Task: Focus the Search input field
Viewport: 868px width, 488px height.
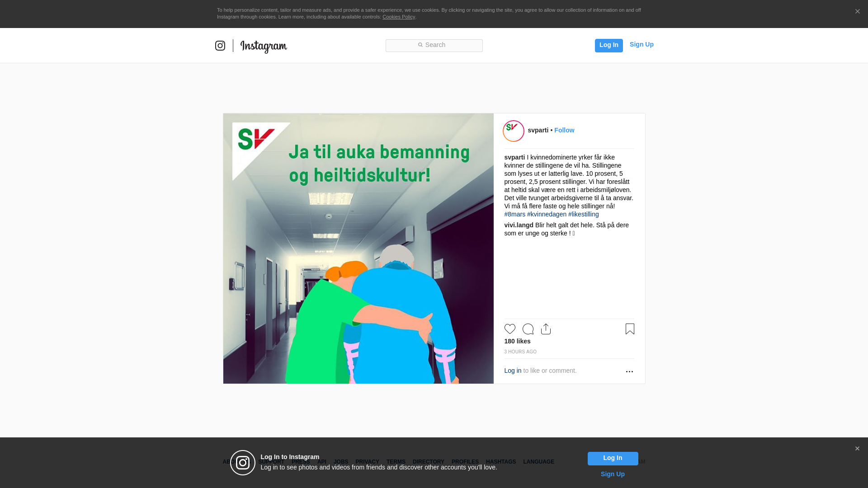Action: point(434,45)
